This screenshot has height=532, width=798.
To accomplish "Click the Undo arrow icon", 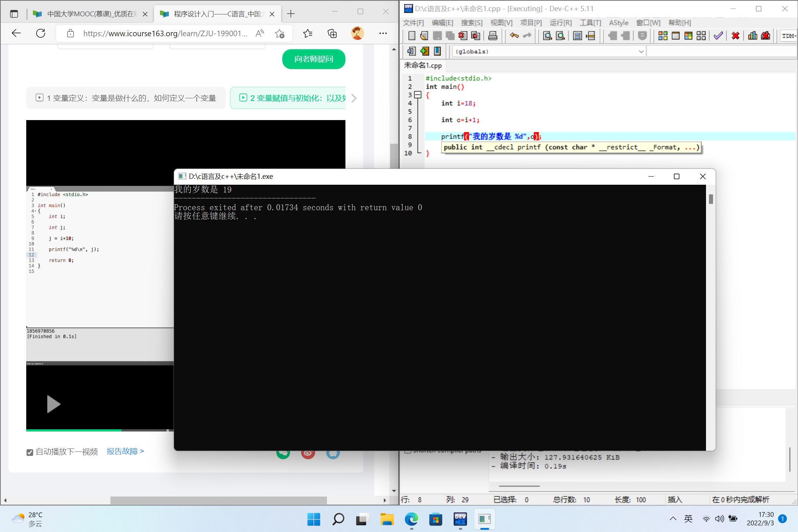I will (x=514, y=36).
